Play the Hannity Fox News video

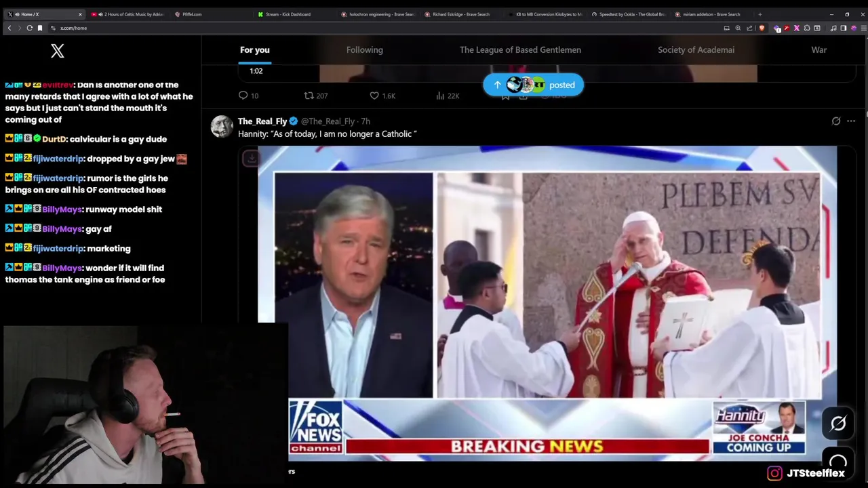click(x=547, y=303)
